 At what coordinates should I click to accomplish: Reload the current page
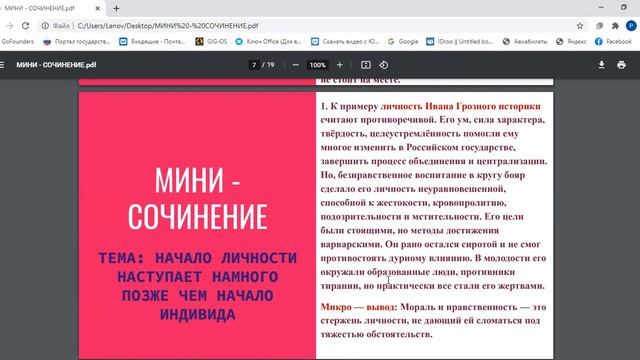(25, 26)
